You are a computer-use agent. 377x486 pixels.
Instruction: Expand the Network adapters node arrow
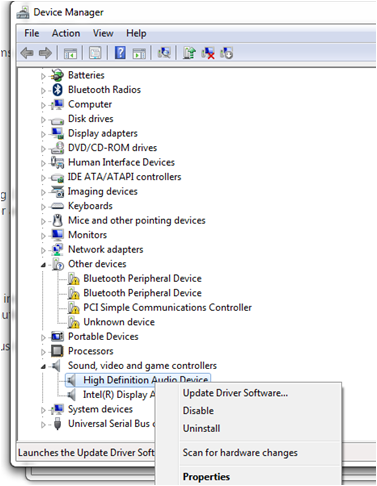pos(43,250)
